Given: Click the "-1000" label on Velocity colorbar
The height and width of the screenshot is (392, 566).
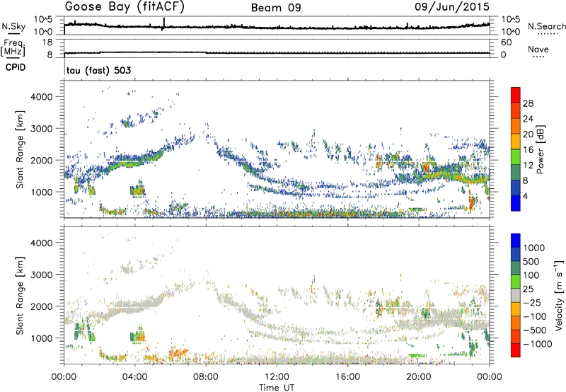Looking at the screenshot, I should click(x=537, y=344).
